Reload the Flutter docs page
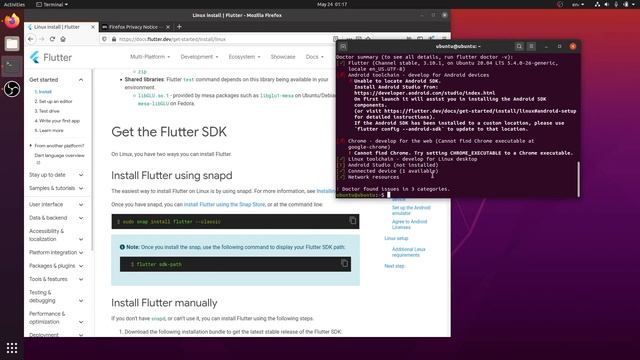 coord(52,39)
